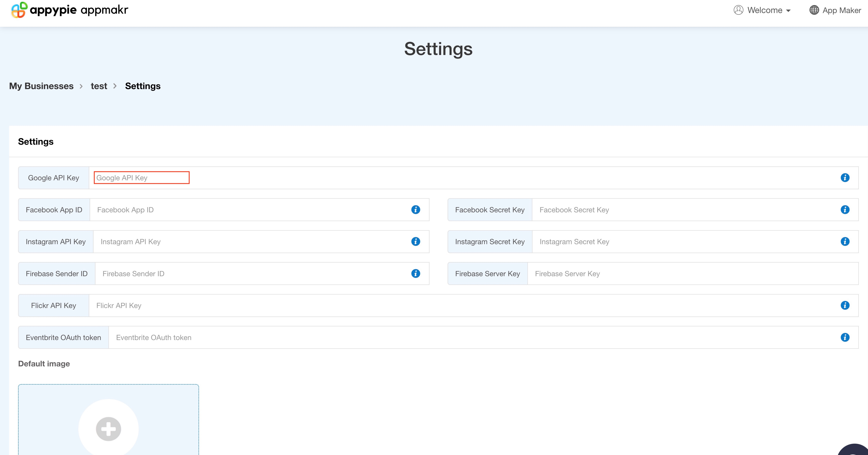Show info for Instagram API Key
The image size is (868, 455).
pyautogui.click(x=415, y=242)
